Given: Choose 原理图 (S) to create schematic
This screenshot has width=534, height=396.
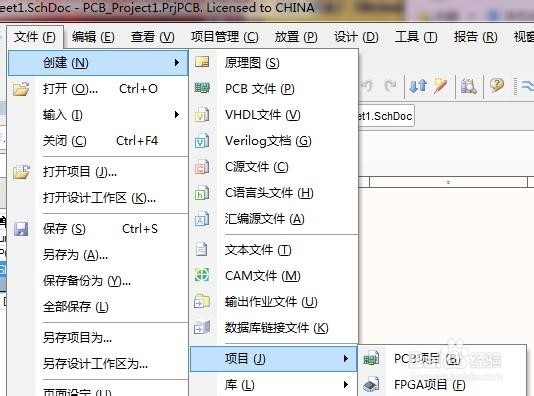Looking at the screenshot, I should 274,63.
